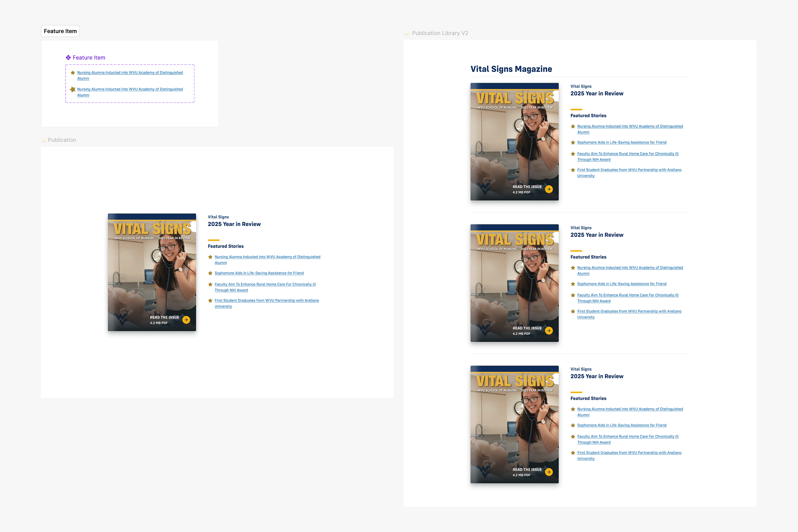Click First Student Graduates star in middle Library card
Viewport: 798px width, 532px height.
[x=573, y=311]
